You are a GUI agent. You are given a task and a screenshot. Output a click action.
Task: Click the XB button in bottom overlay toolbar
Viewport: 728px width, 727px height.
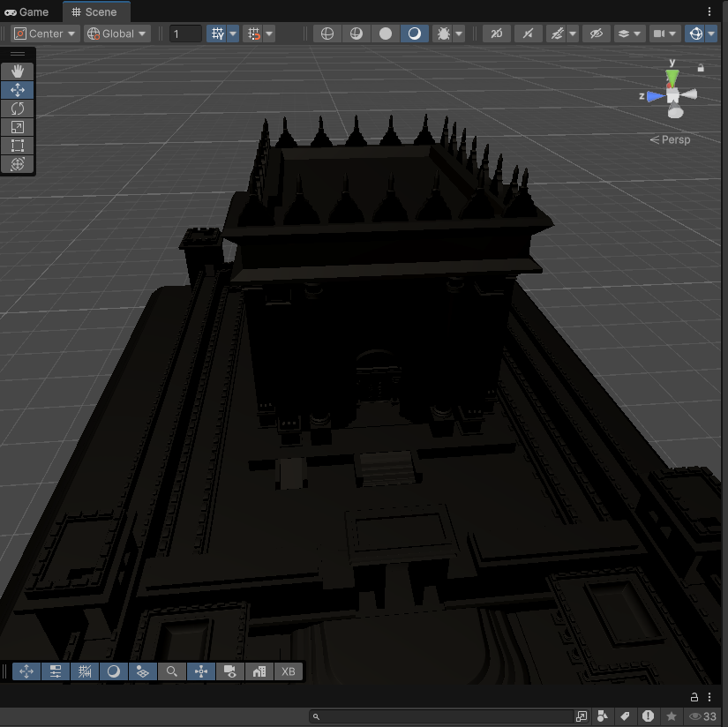(x=288, y=671)
